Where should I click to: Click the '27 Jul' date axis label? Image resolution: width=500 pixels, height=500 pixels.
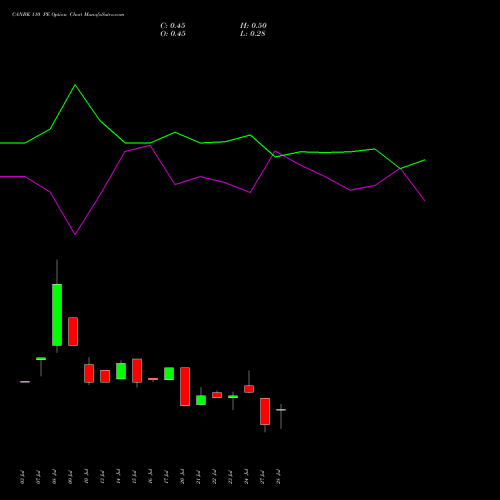click(262, 477)
